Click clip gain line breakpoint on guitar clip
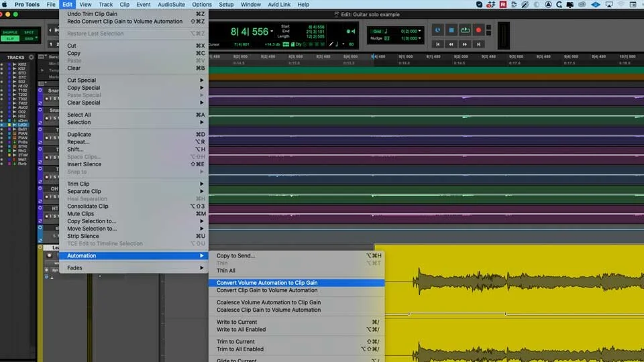644x362 pixels. coord(409,314)
